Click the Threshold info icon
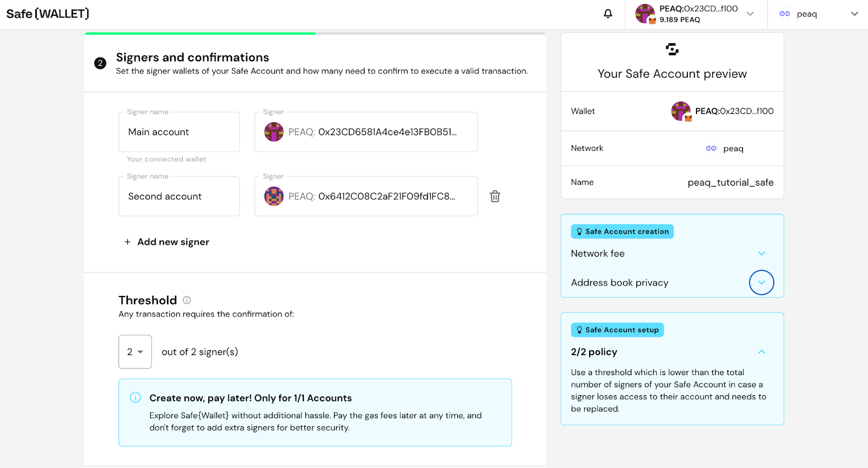The image size is (868, 468). coord(187,300)
